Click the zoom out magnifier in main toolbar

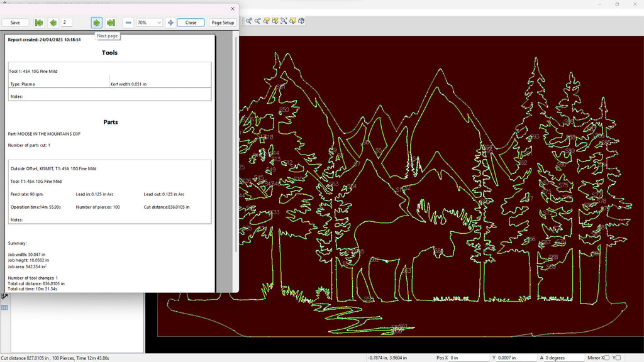tap(257, 21)
